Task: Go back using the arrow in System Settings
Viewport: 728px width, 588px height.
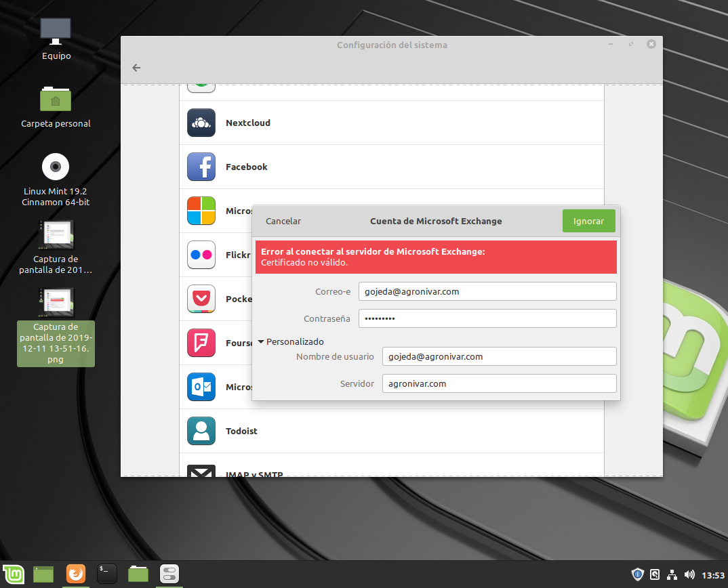Action: pos(136,68)
